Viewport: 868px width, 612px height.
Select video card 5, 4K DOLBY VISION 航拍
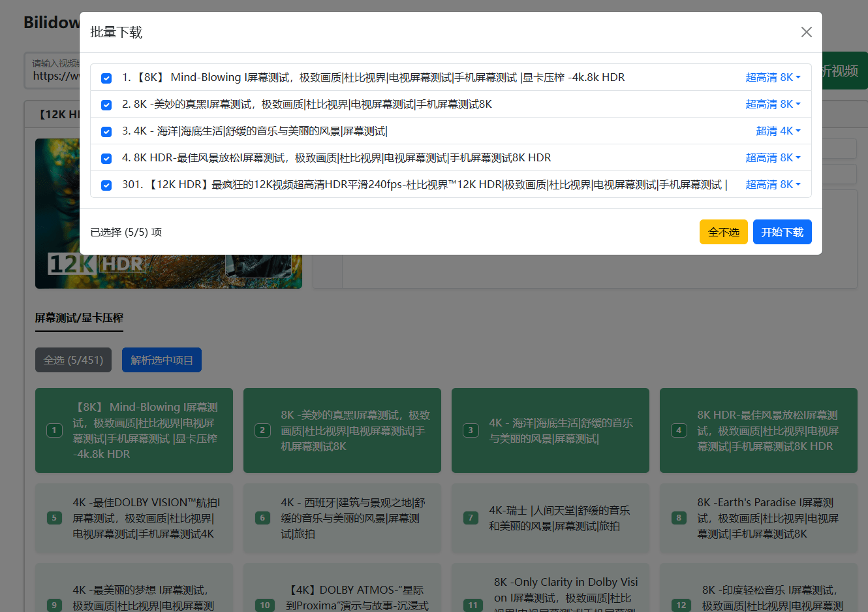pos(134,519)
